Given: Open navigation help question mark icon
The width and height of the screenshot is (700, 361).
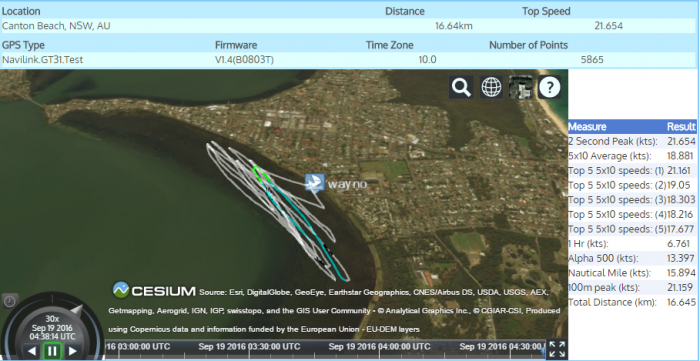Looking at the screenshot, I should tap(550, 87).
